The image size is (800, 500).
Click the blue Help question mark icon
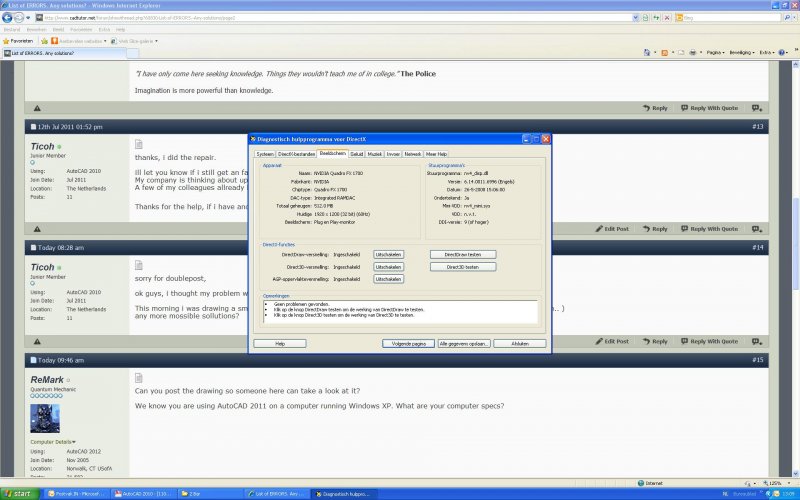click(x=782, y=53)
